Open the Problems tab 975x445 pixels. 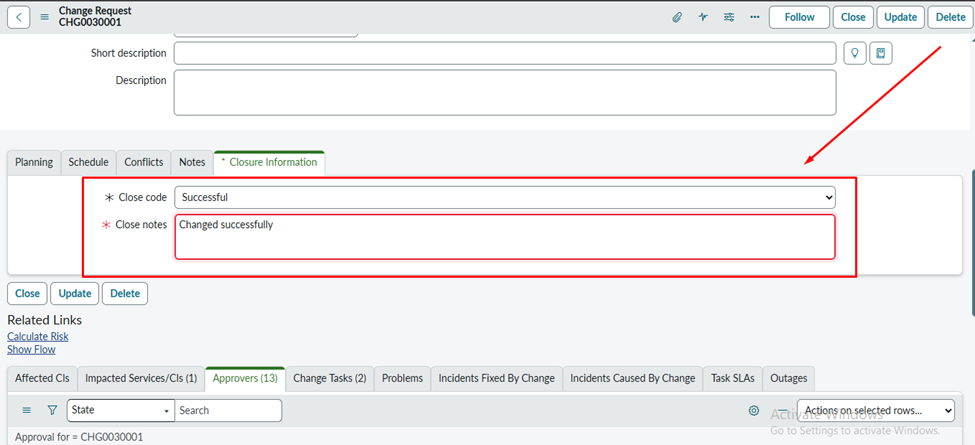tap(402, 378)
